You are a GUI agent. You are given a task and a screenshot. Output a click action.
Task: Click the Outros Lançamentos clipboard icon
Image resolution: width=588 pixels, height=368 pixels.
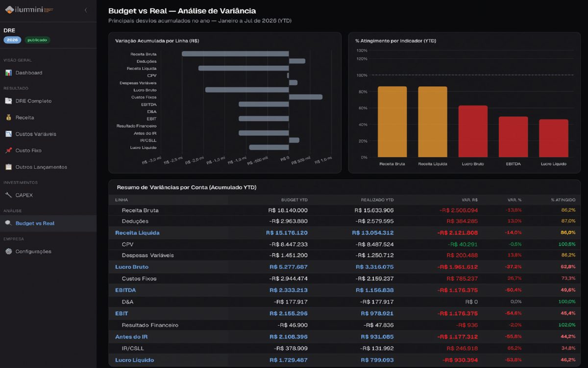click(x=8, y=167)
